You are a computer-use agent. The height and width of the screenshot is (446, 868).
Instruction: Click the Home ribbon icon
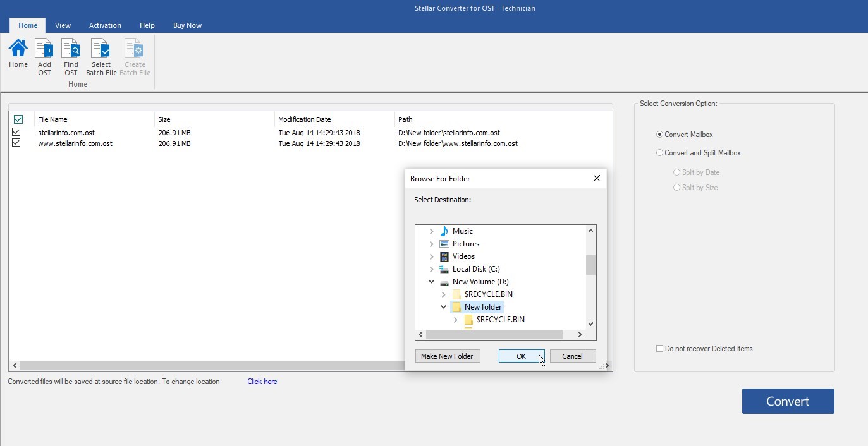(18, 49)
